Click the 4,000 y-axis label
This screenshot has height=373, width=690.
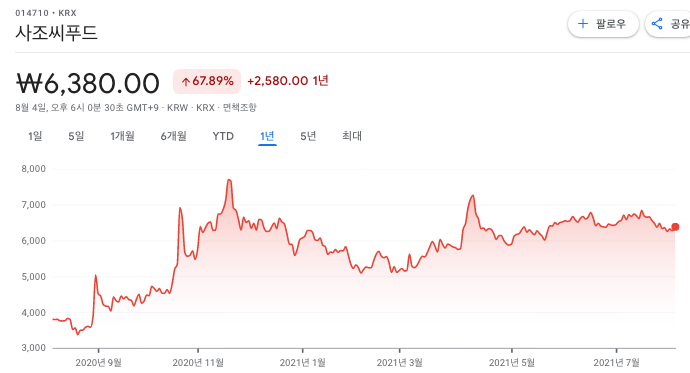click(33, 313)
